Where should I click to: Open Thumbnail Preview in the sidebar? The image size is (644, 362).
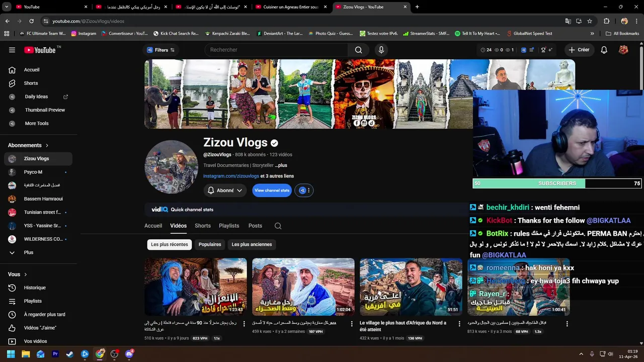click(38, 110)
